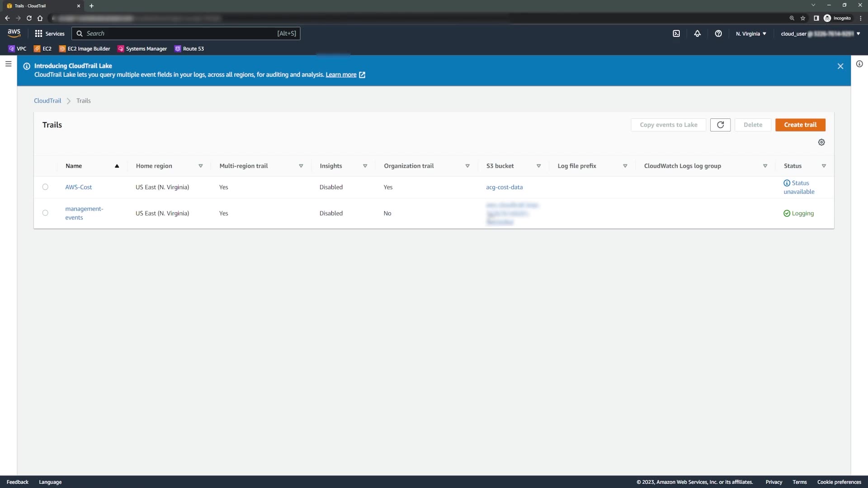Viewport: 868px width, 488px height.
Task: Open the acg-cost-data S3 bucket link
Action: coord(504,187)
